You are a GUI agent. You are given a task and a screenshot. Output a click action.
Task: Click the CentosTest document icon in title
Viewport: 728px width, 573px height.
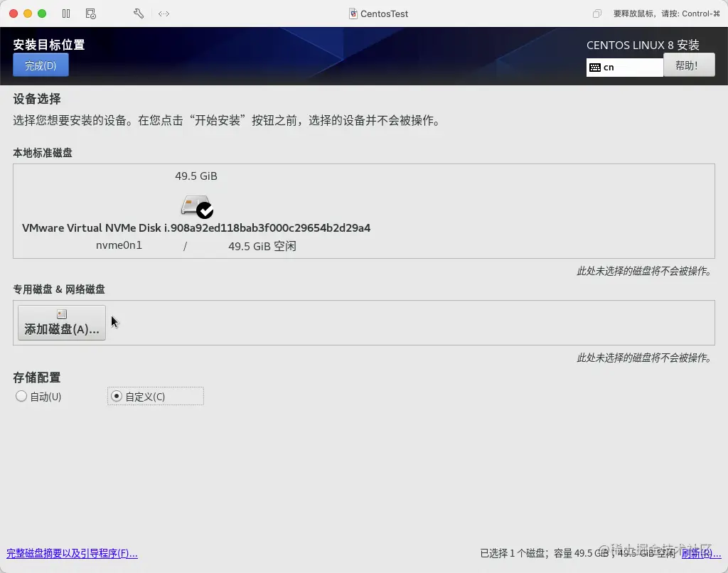click(x=353, y=14)
